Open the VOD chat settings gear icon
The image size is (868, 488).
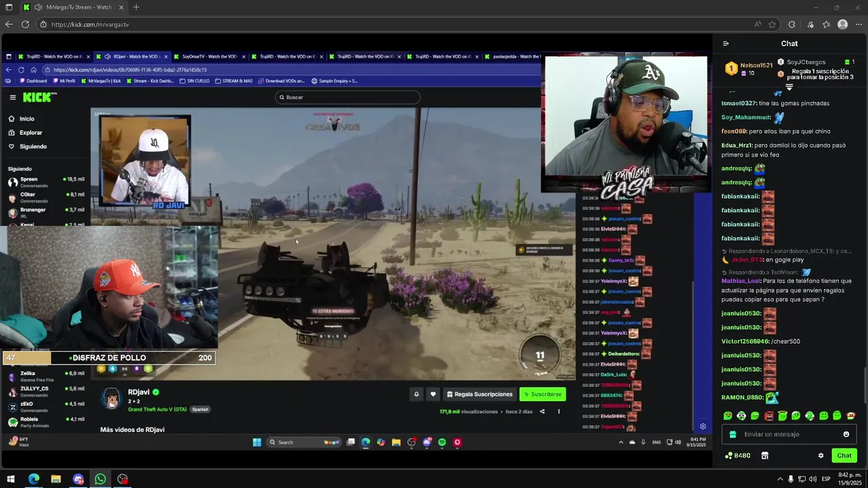coord(703,426)
